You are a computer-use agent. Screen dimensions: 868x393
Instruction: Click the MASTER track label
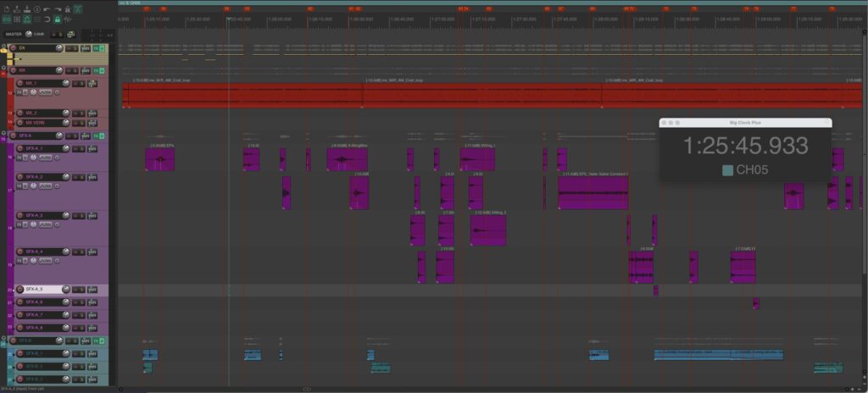coord(14,34)
